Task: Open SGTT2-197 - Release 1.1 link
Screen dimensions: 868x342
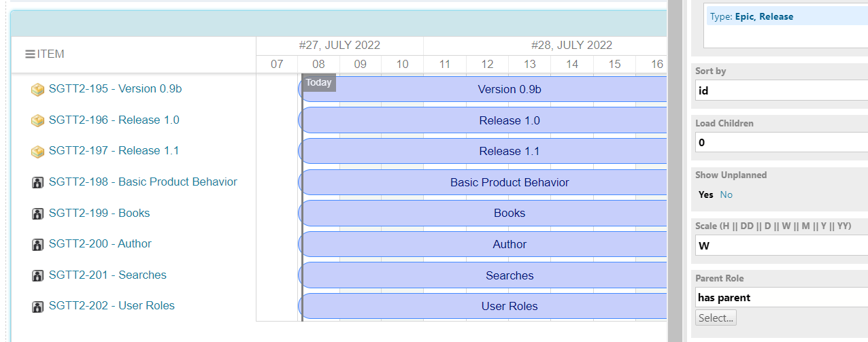Action: [114, 151]
